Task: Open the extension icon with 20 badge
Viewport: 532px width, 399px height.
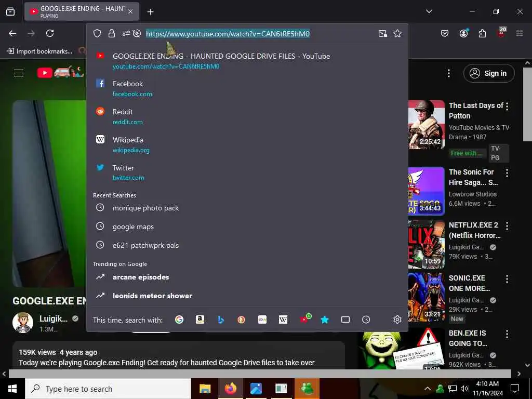Action: tap(501, 33)
